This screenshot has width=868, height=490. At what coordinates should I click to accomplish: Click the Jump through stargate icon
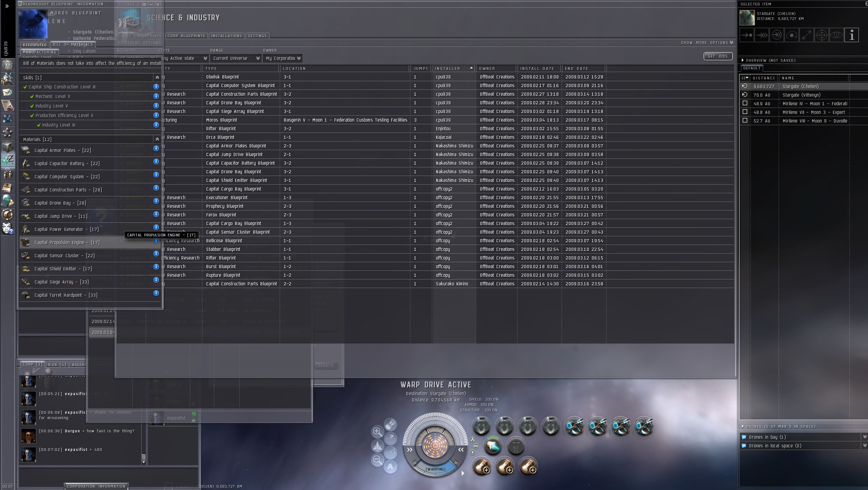tap(777, 35)
